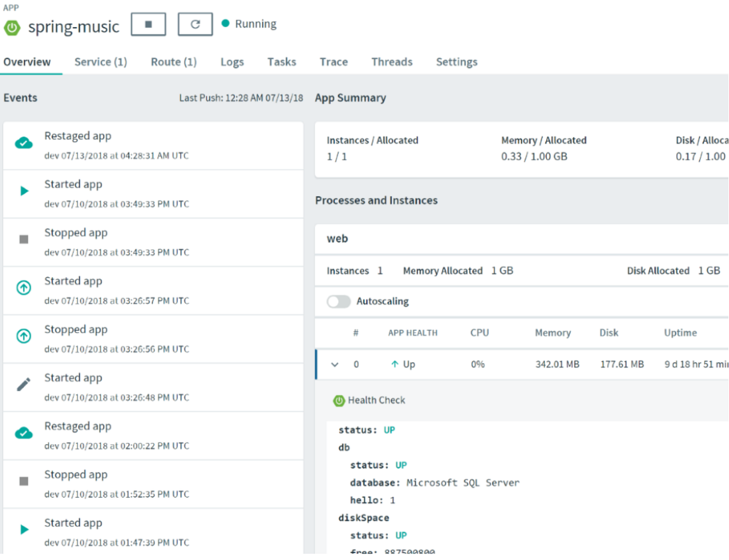Click the Restaged app checkmark event icon
This screenshot has height=560, width=729.
tap(23, 142)
